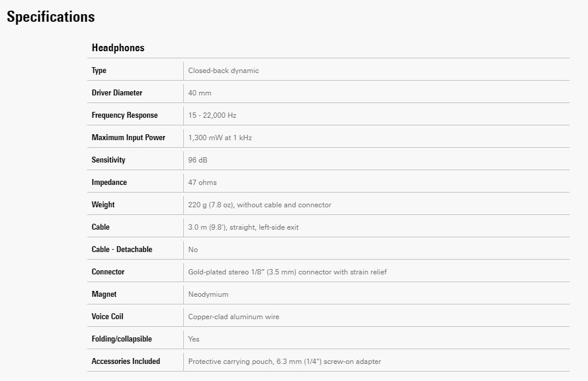Click the Gold-plated stereo connector description
Screen dimensions: 588x381
click(x=287, y=272)
